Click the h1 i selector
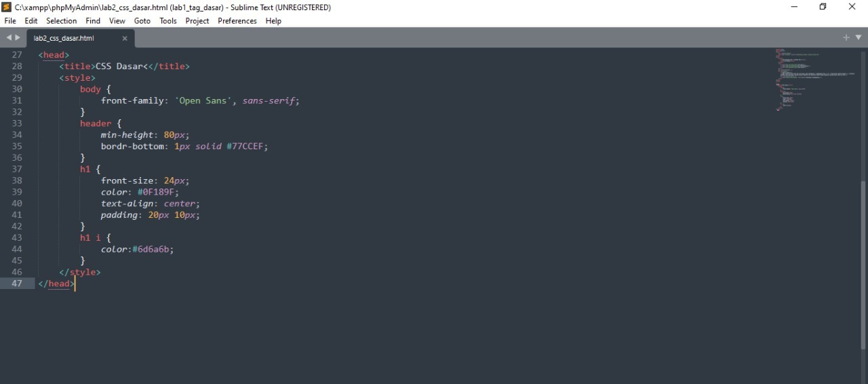The height and width of the screenshot is (384, 868). click(90, 237)
